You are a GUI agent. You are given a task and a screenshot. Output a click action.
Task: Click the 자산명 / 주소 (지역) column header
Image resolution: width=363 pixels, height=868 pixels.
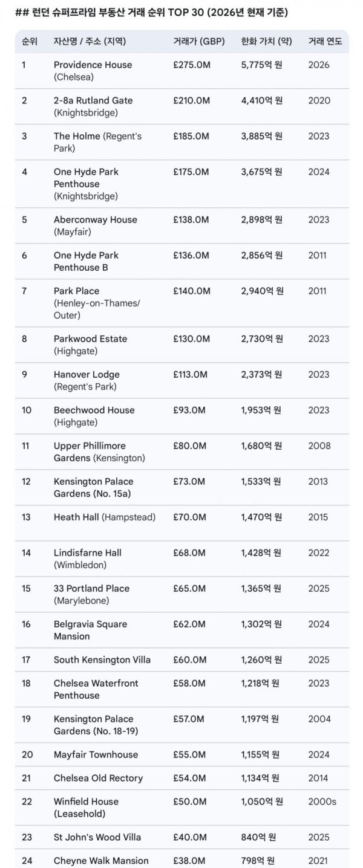coord(90,41)
